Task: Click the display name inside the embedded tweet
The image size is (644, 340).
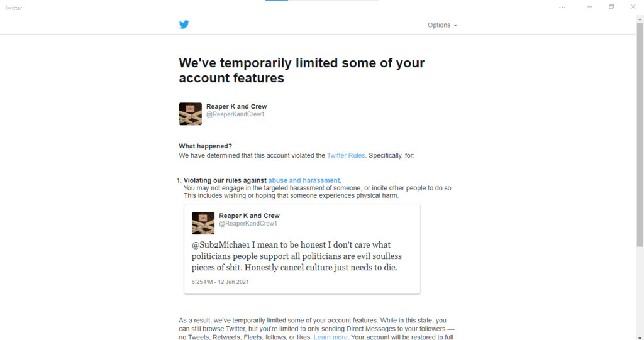Action: [x=249, y=216]
